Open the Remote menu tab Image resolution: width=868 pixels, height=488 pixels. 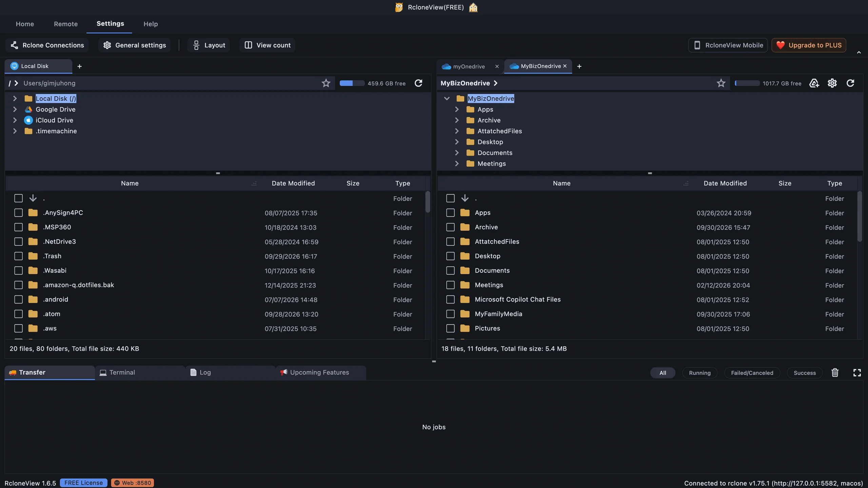point(66,24)
